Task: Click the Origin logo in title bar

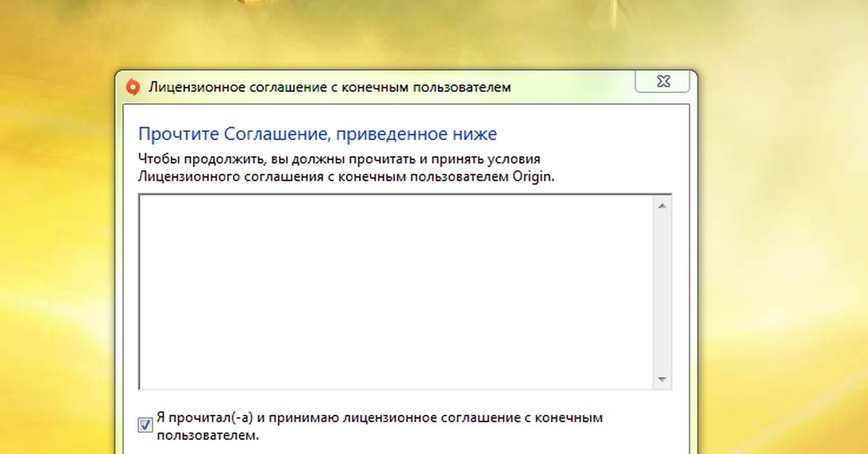Action: pos(132,87)
